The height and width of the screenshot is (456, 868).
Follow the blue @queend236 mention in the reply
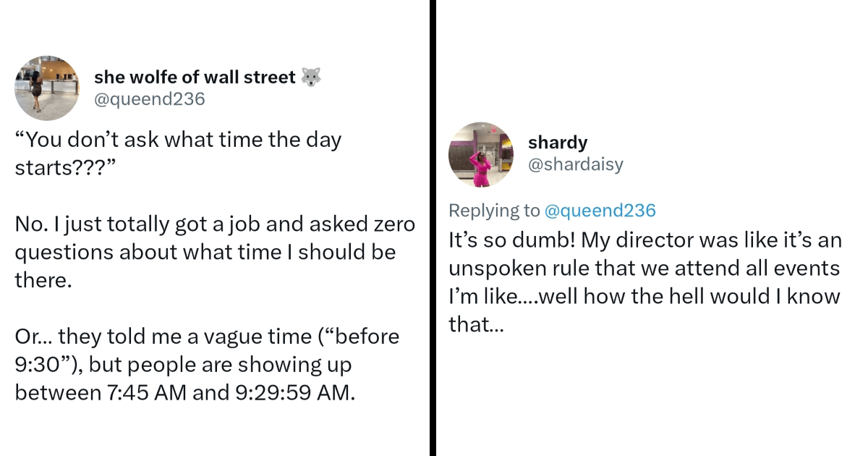click(x=600, y=211)
